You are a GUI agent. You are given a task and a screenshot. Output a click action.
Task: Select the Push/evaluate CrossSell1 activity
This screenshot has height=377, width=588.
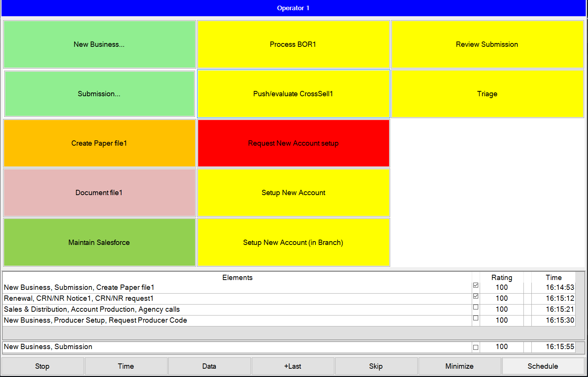tap(293, 94)
